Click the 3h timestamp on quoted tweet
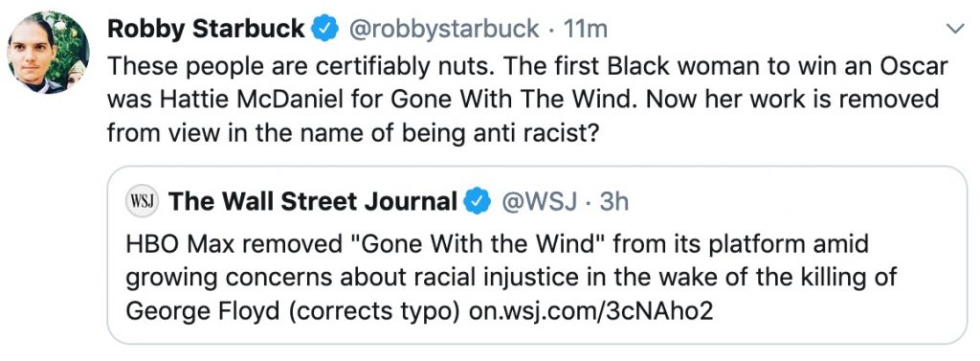The height and width of the screenshot is (361, 980). [613, 202]
